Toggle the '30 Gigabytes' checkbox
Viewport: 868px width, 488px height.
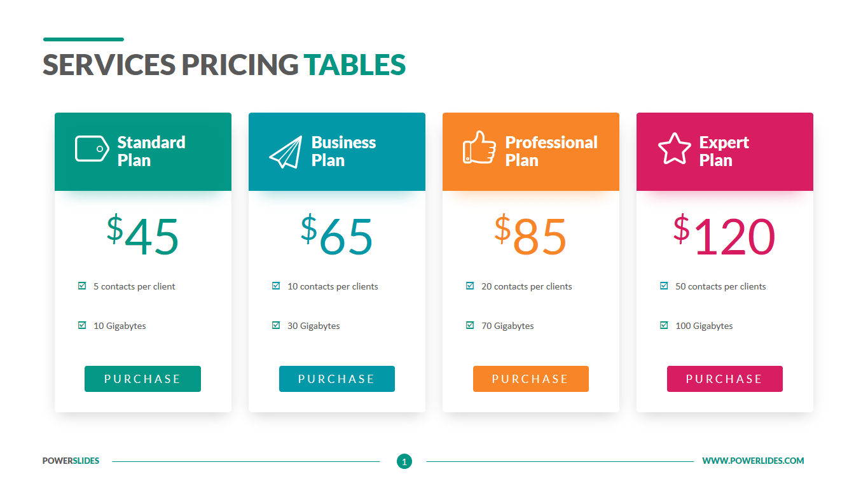click(276, 325)
